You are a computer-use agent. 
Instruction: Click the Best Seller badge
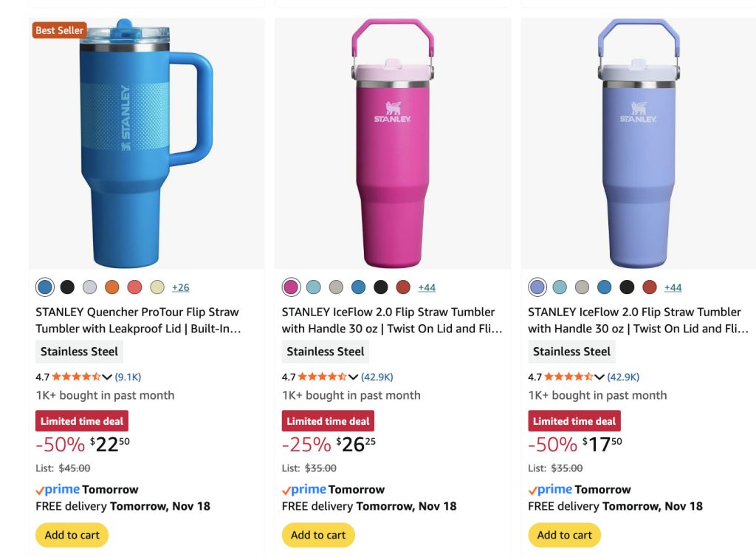pos(60,30)
